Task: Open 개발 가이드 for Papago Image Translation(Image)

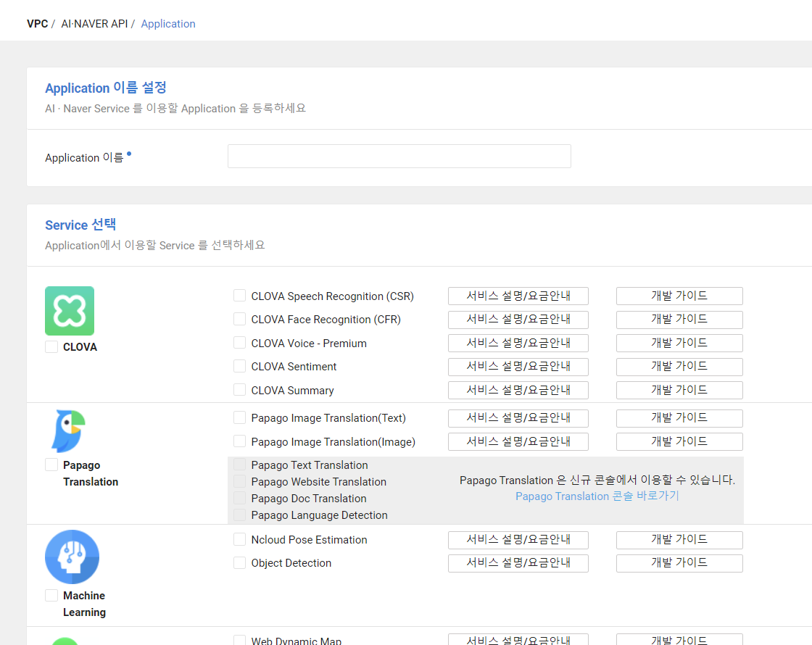Action: (679, 441)
